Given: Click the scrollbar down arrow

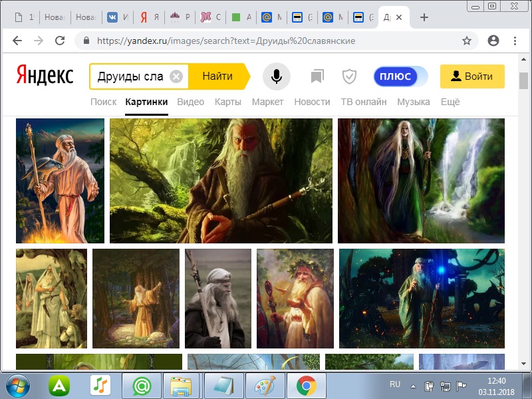Looking at the screenshot, I should coord(523,363).
